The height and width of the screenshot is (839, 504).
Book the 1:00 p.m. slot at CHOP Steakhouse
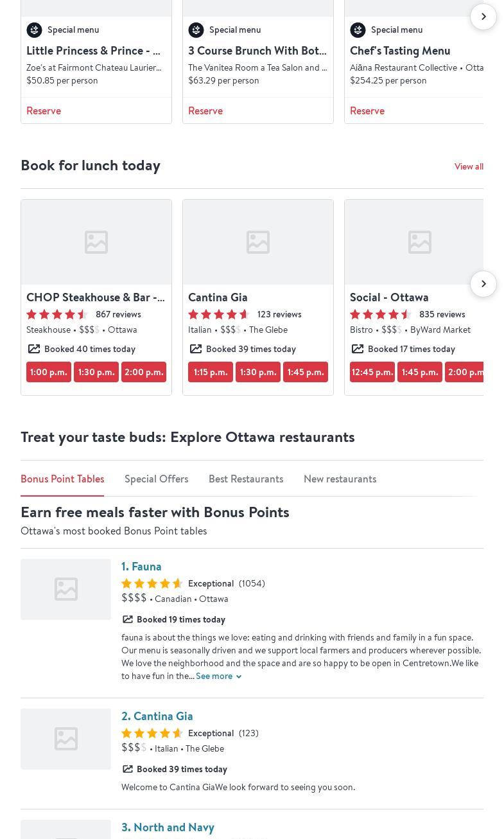[x=49, y=372]
